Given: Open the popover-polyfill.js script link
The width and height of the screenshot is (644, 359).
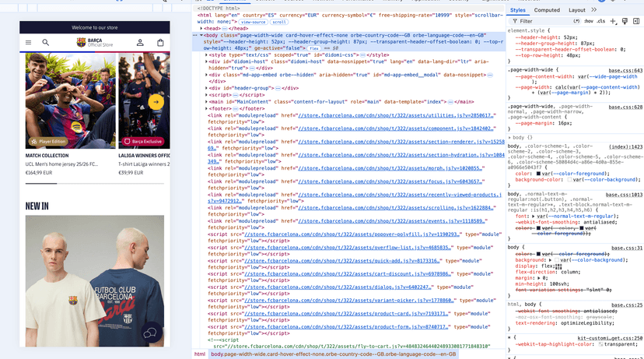Looking at the screenshot, I should tap(353, 234).
